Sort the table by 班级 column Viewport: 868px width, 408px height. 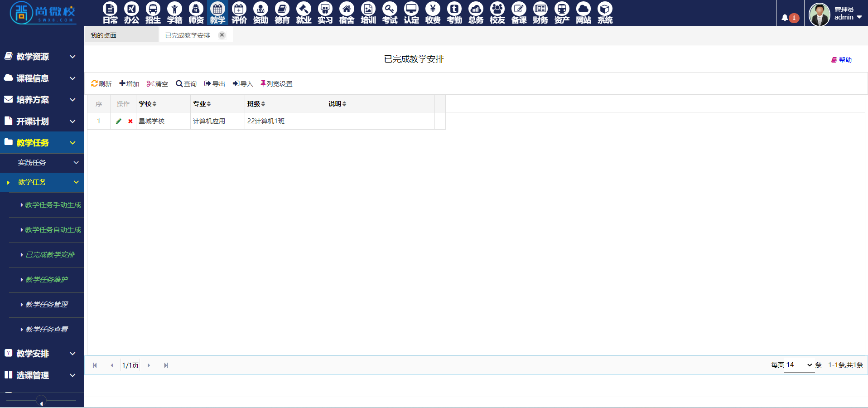click(256, 104)
